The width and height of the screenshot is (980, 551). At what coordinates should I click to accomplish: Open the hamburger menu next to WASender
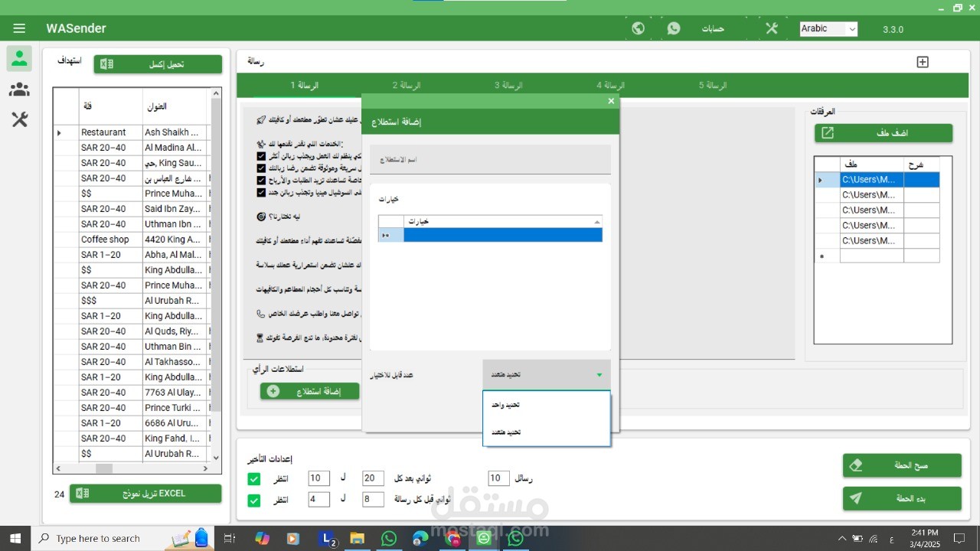19,28
